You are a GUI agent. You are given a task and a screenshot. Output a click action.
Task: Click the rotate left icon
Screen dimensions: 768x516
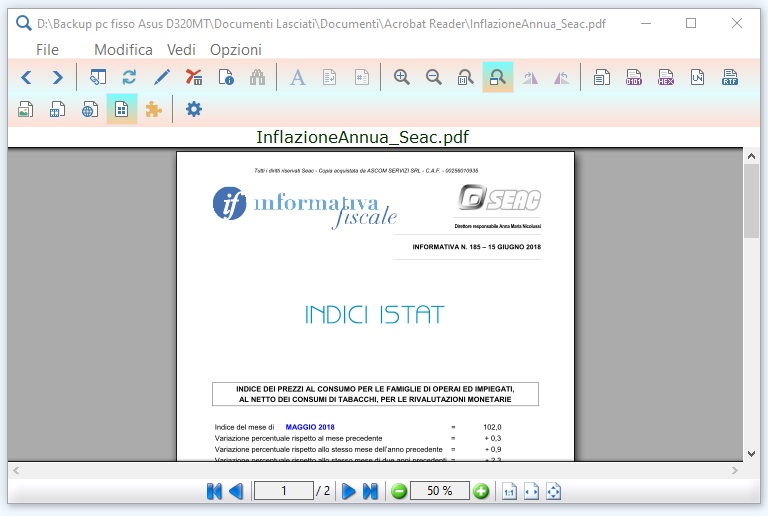pos(562,77)
